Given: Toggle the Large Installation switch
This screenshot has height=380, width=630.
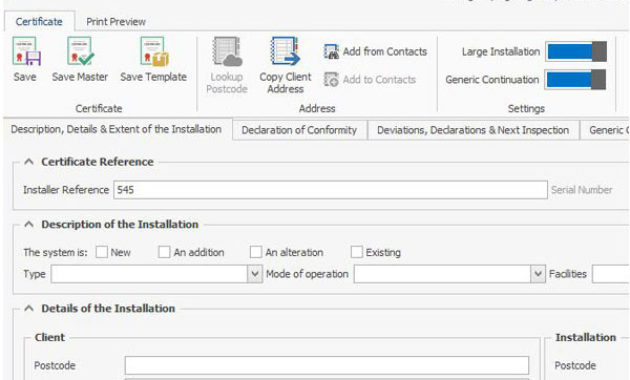Looking at the screenshot, I should (x=576, y=51).
